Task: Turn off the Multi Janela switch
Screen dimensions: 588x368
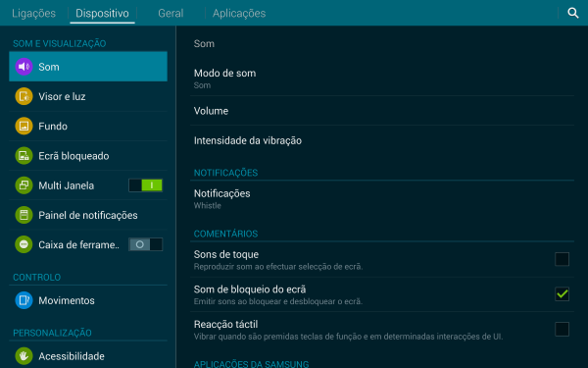Action: [x=145, y=185]
